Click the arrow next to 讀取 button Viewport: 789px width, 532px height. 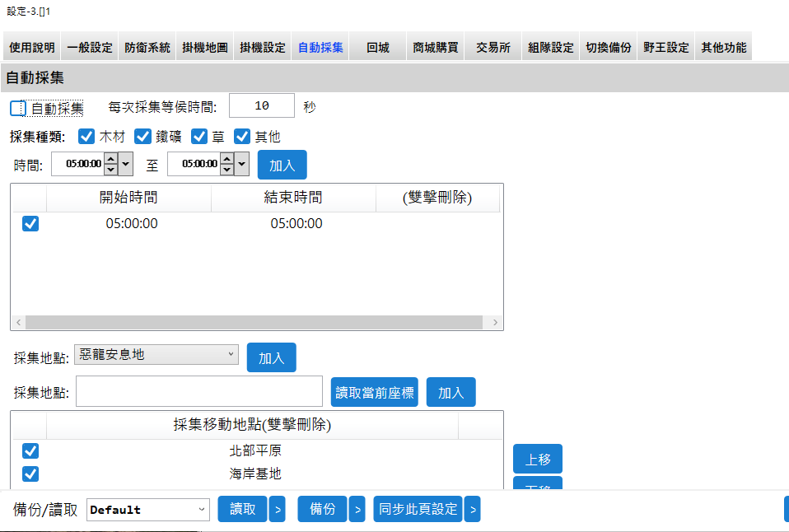[278, 510]
